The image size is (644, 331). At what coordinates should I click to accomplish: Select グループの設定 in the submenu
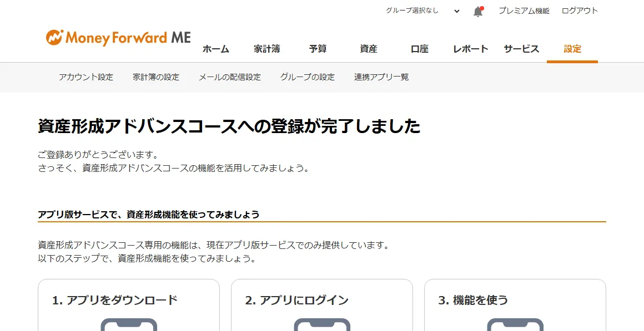(x=308, y=77)
